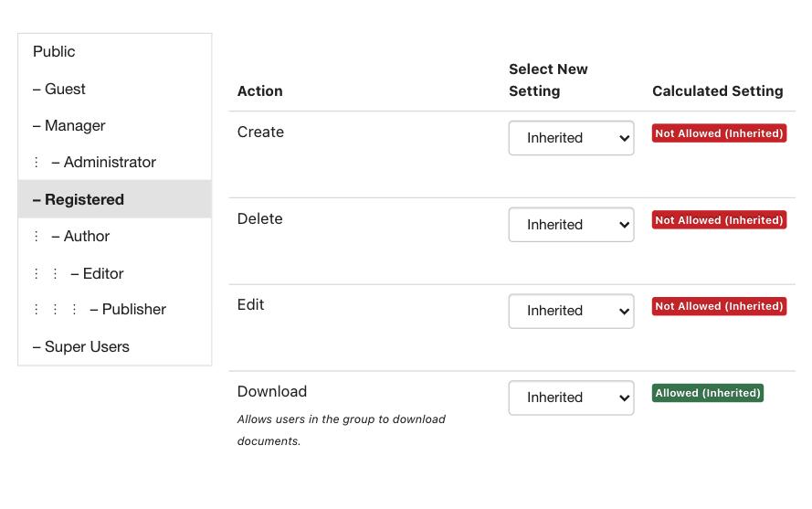The image size is (812, 509).
Task: Click the Select New Setting header
Action: tap(548, 80)
